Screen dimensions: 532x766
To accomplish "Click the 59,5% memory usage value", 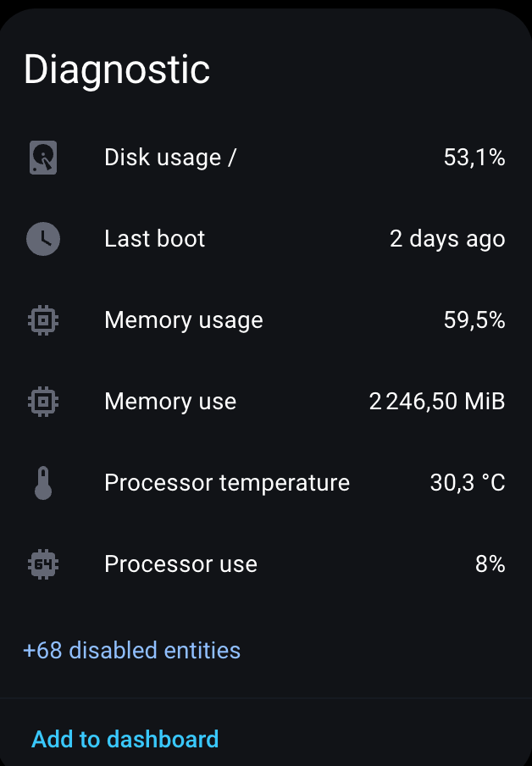I will [x=474, y=320].
